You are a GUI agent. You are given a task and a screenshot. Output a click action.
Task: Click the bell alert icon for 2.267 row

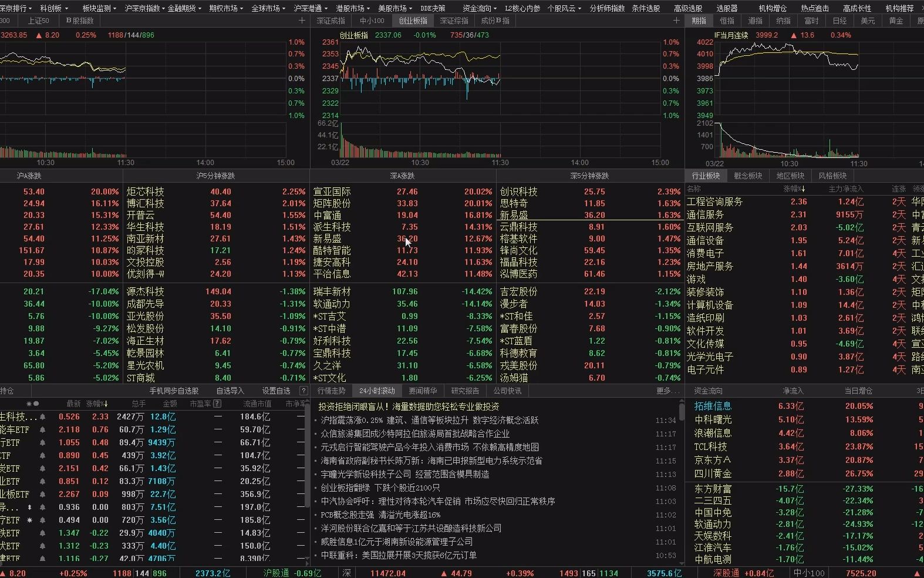click(x=42, y=495)
